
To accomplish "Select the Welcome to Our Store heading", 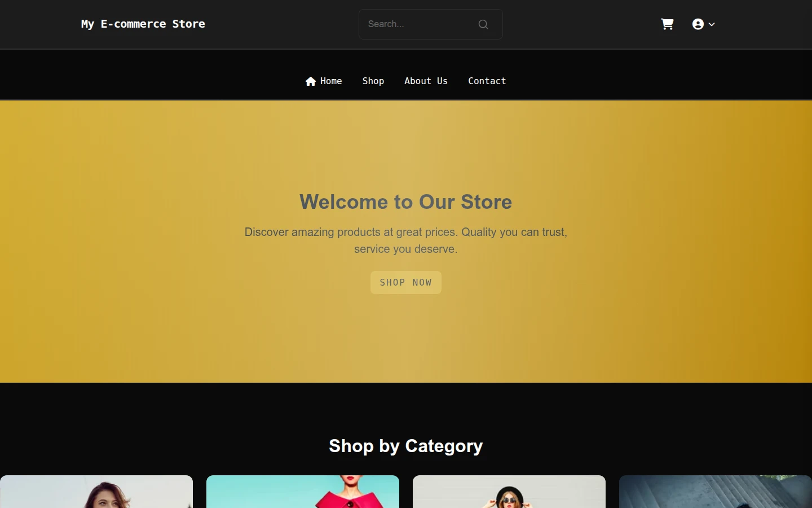I will (x=406, y=202).
